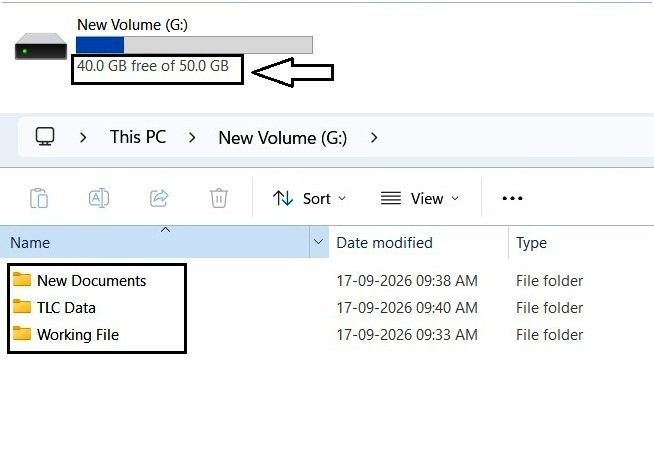Click File folder type of Working File
Image resolution: width=654 pixels, height=456 pixels.
(x=549, y=335)
